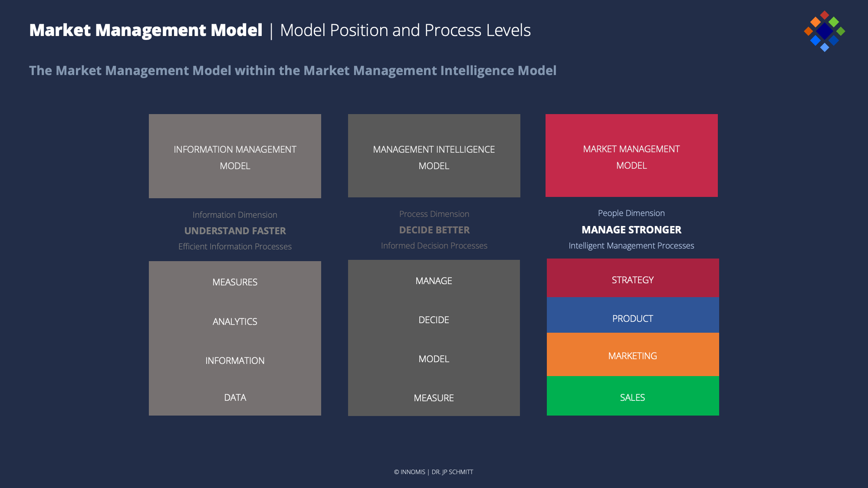Viewport: 868px width, 488px height.
Task: Select the Data level label
Action: click(x=235, y=397)
